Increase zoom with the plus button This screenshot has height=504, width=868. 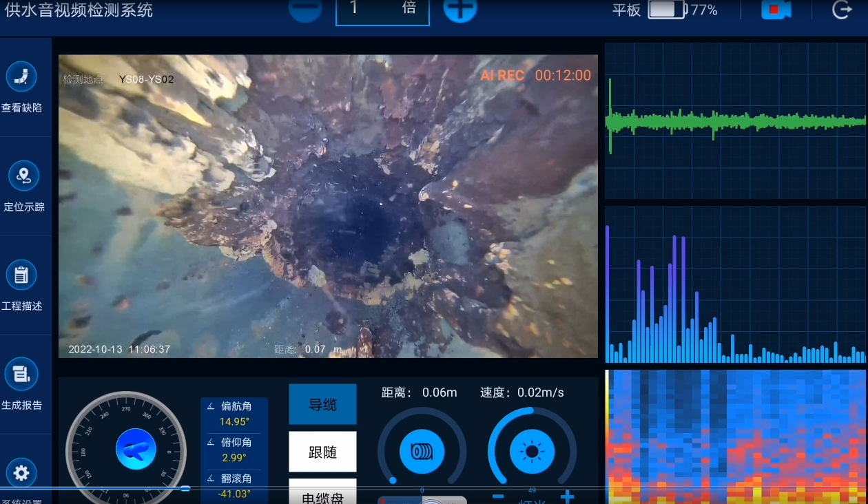[459, 8]
